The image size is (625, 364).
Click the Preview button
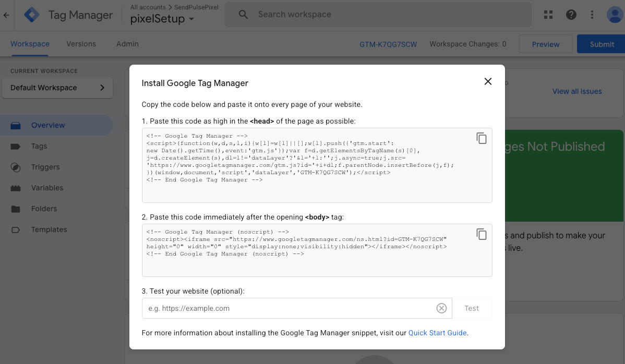click(546, 44)
